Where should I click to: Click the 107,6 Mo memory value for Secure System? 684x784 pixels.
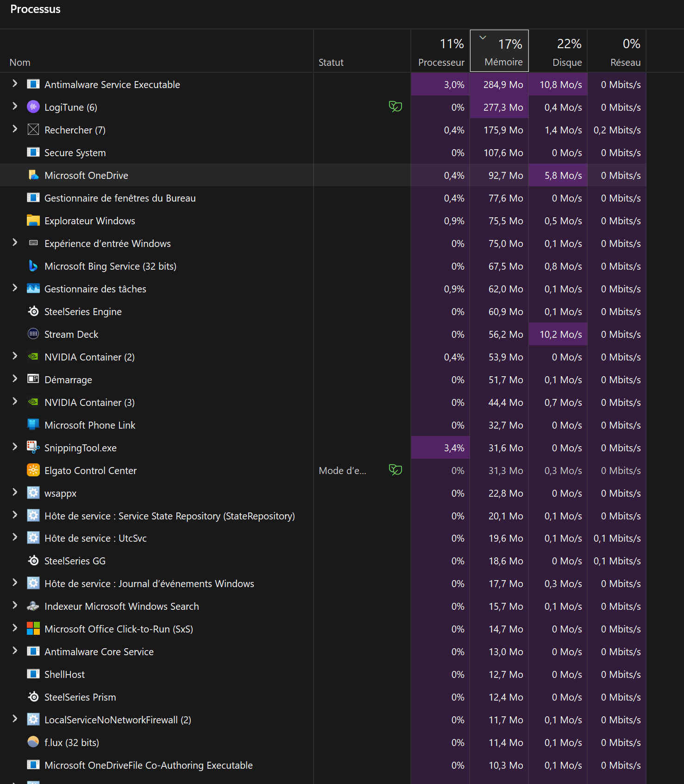point(503,153)
